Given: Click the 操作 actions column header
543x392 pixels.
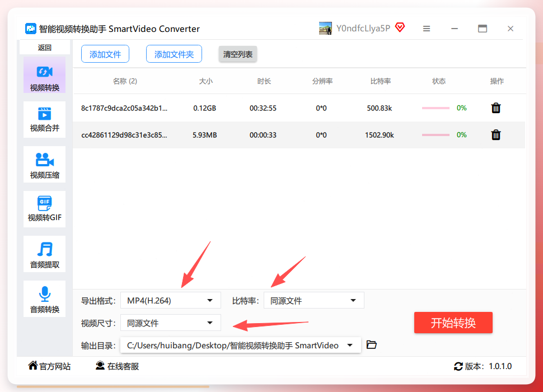Looking at the screenshot, I should coord(497,81).
